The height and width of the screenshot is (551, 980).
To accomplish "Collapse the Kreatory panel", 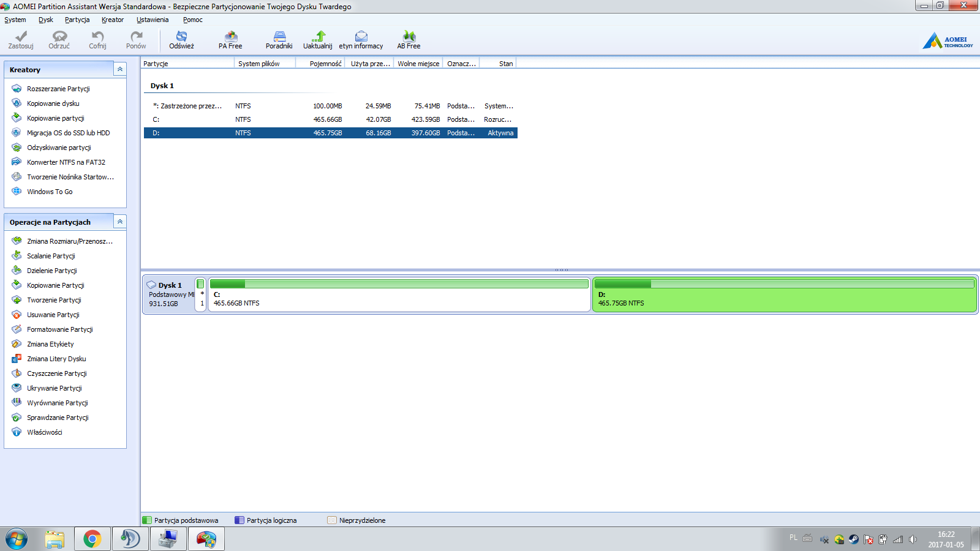I will 120,69.
